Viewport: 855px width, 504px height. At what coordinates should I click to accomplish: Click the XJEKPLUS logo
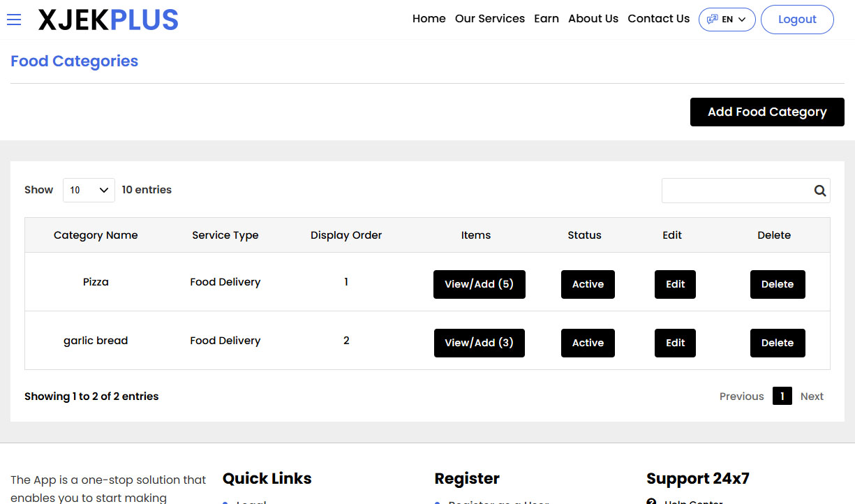click(x=108, y=19)
